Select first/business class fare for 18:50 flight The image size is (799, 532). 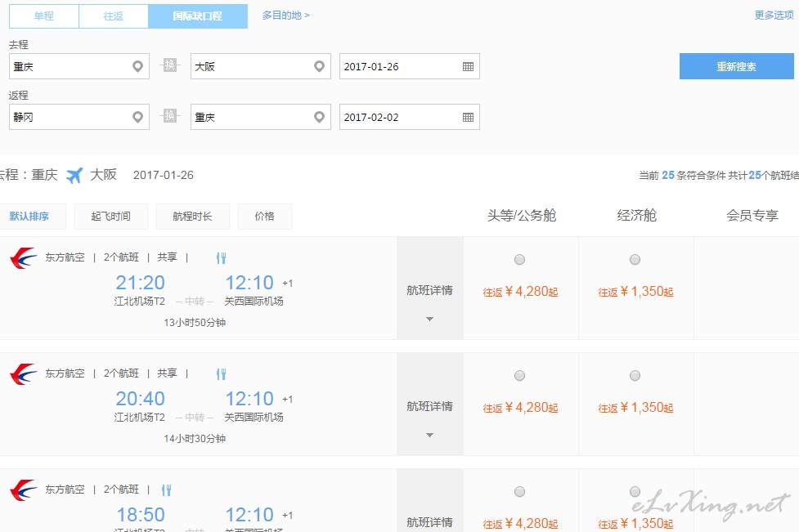pos(520,492)
